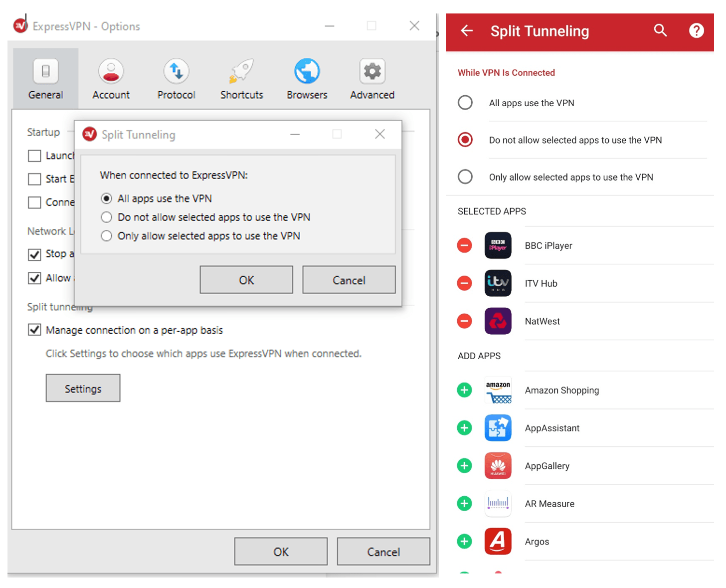Click the 'ADD APPS' section header
Image resolution: width=726 pixels, height=588 pixels.
(x=479, y=356)
